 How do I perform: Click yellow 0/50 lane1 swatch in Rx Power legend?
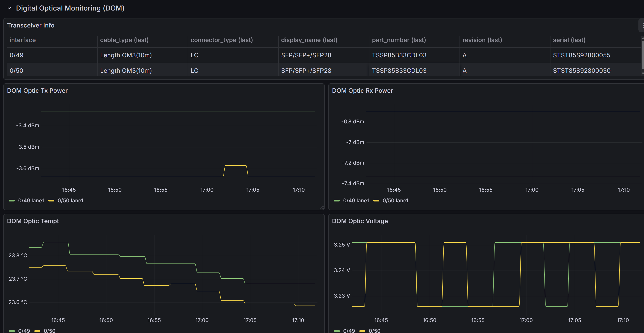[376, 200]
